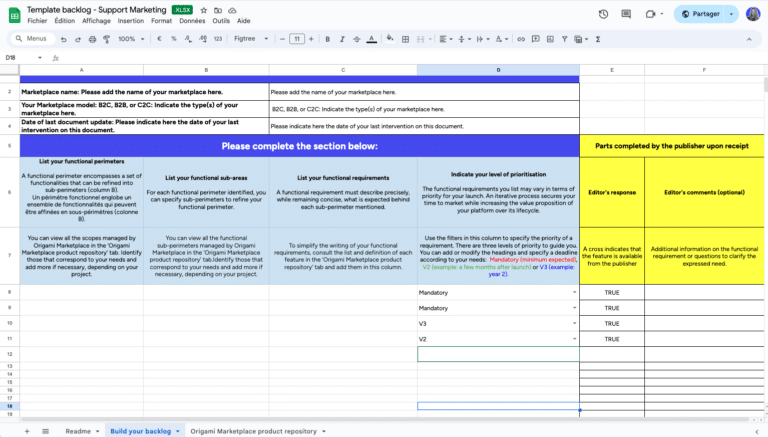Screen dimensions: 768x437
Task: Insert a comment from toolbar
Action: [x=535, y=39]
